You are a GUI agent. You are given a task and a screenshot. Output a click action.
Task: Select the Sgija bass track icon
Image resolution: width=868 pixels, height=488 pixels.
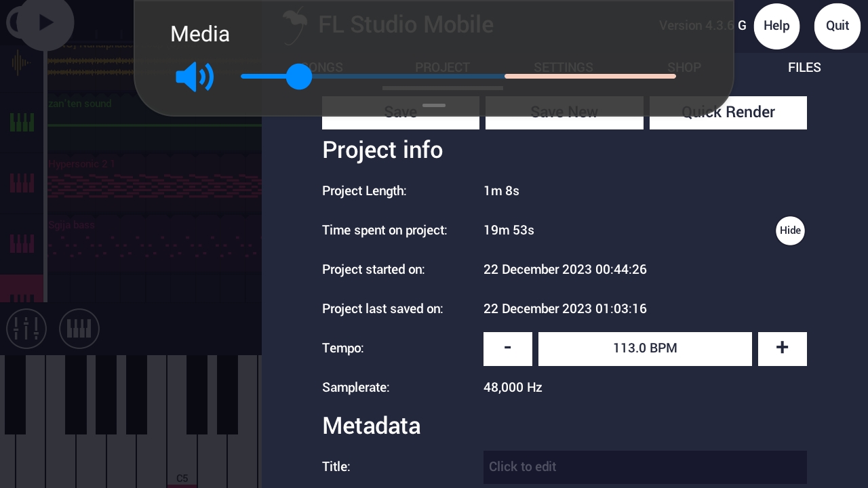22,243
